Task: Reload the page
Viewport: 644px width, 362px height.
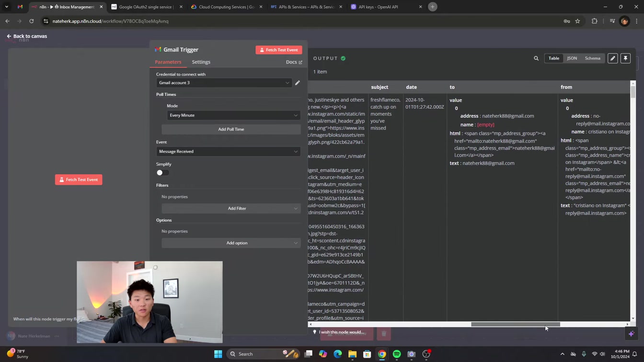Action: click(32, 21)
